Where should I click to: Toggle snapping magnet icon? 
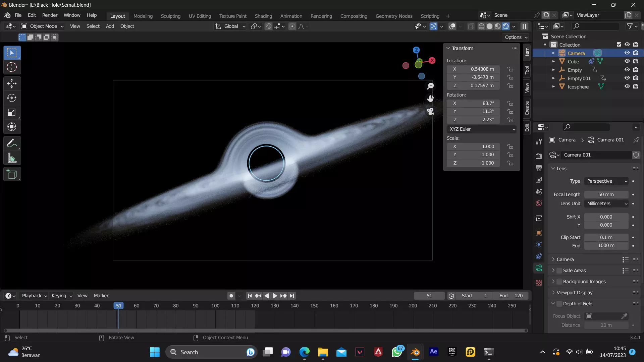point(268,26)
